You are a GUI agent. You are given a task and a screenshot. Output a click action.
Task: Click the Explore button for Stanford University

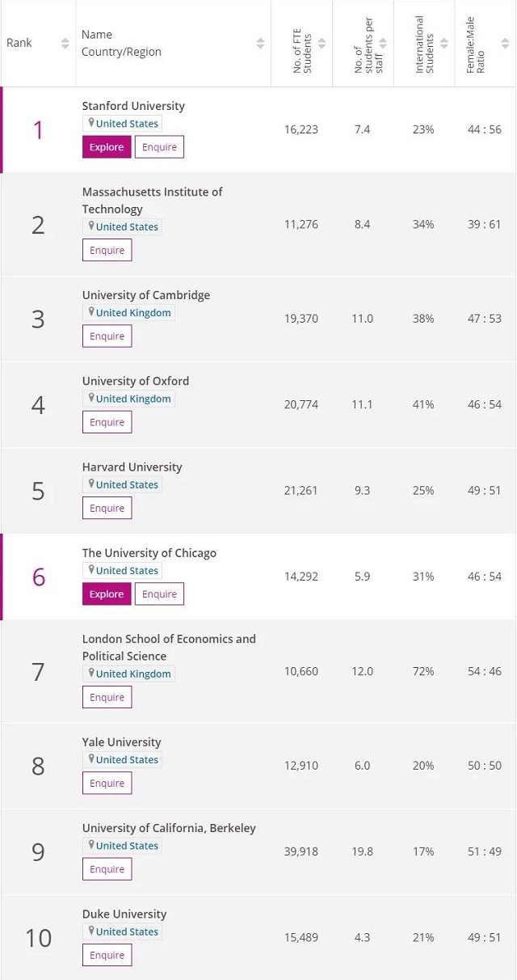pos(106,147)
